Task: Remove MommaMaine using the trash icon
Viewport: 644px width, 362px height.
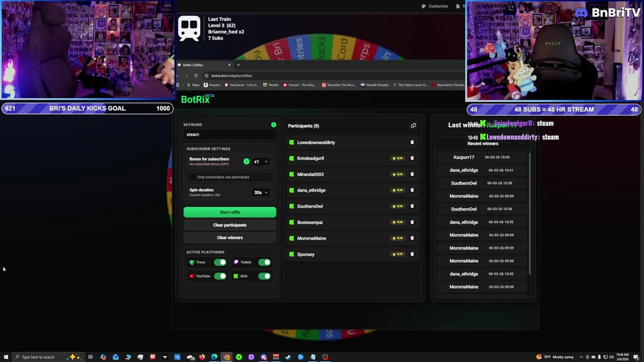Action: 412,238
